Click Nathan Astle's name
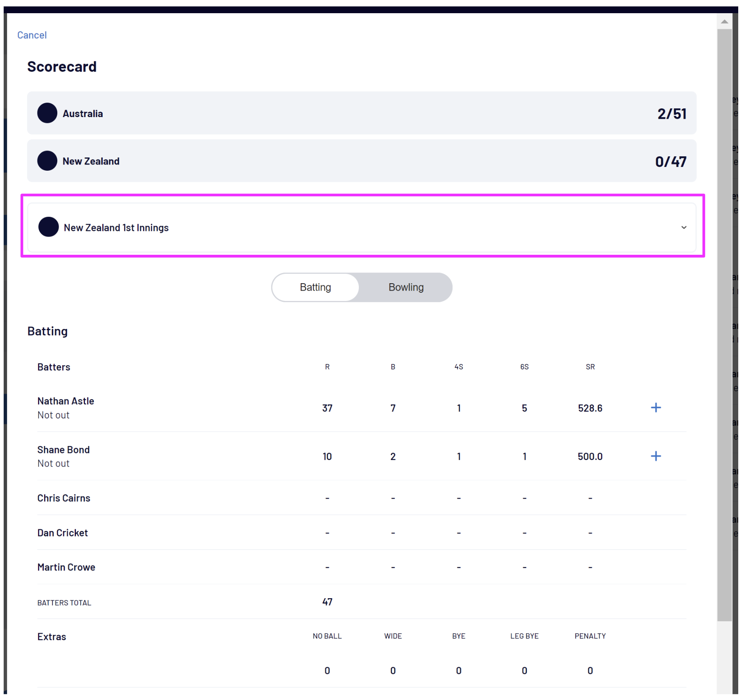 click(66, 401)
